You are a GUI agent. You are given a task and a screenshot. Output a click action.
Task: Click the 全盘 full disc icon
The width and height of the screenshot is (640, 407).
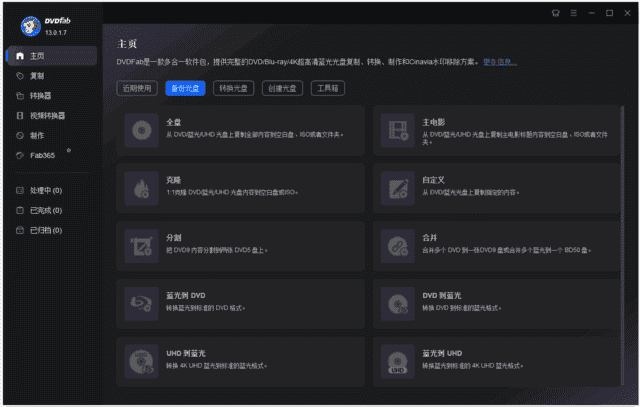coord(138,128)
